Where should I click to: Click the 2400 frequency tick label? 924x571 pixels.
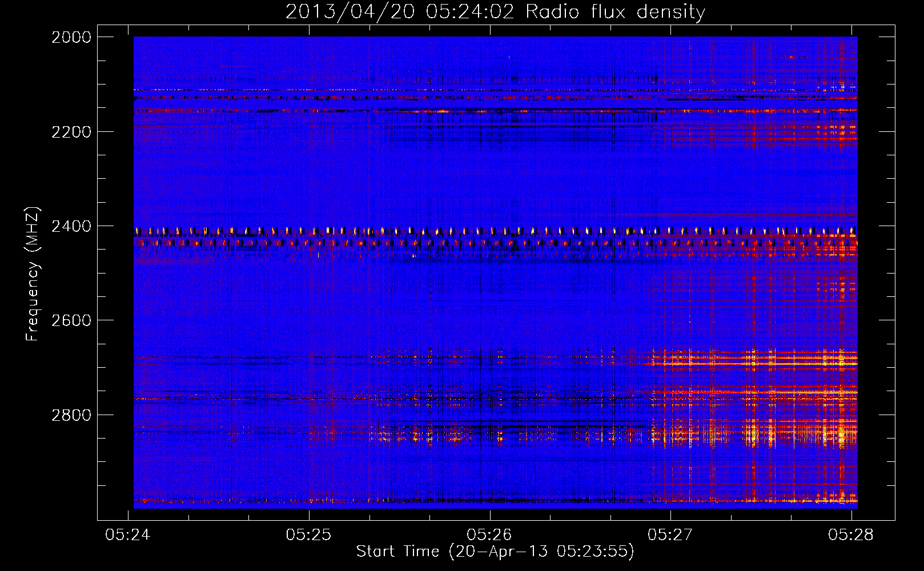pyautogui.click(x=71, y=227)
